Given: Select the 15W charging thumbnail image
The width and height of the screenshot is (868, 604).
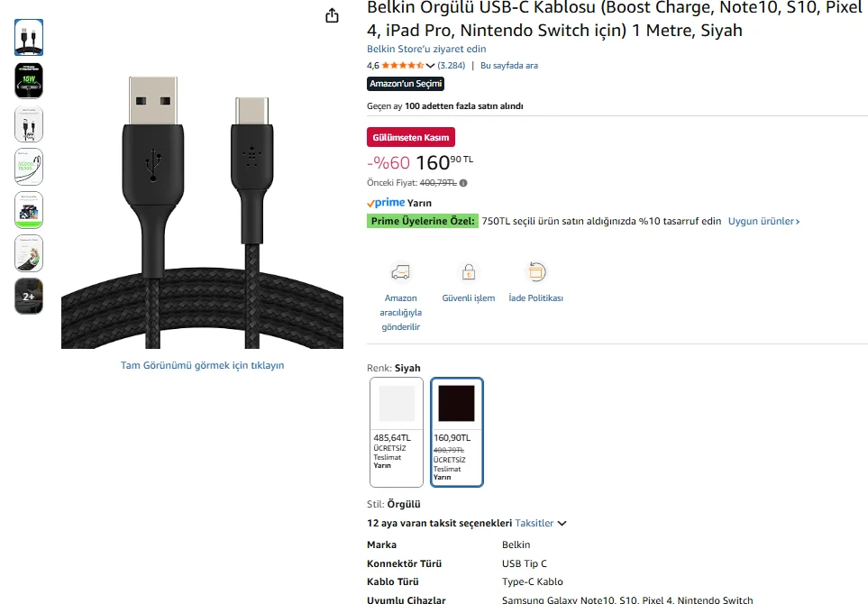Looking at the screenshot, I should click(29, 80).
